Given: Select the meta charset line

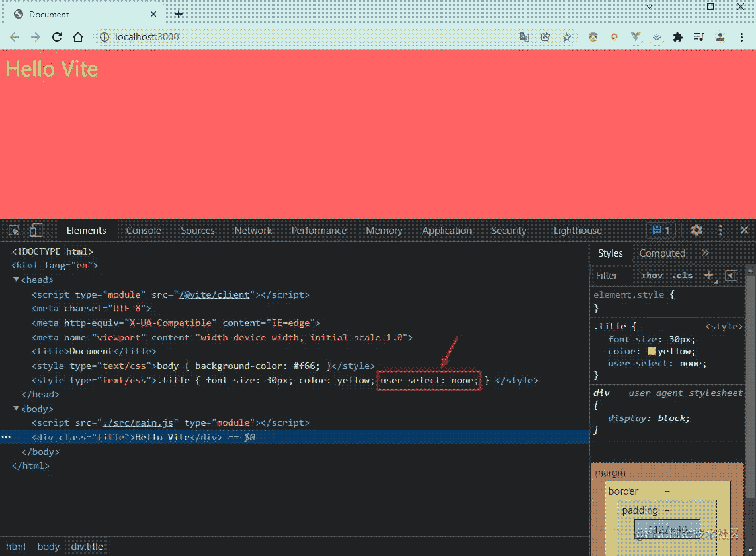Looking at the screenshot, I should point(92,308).
